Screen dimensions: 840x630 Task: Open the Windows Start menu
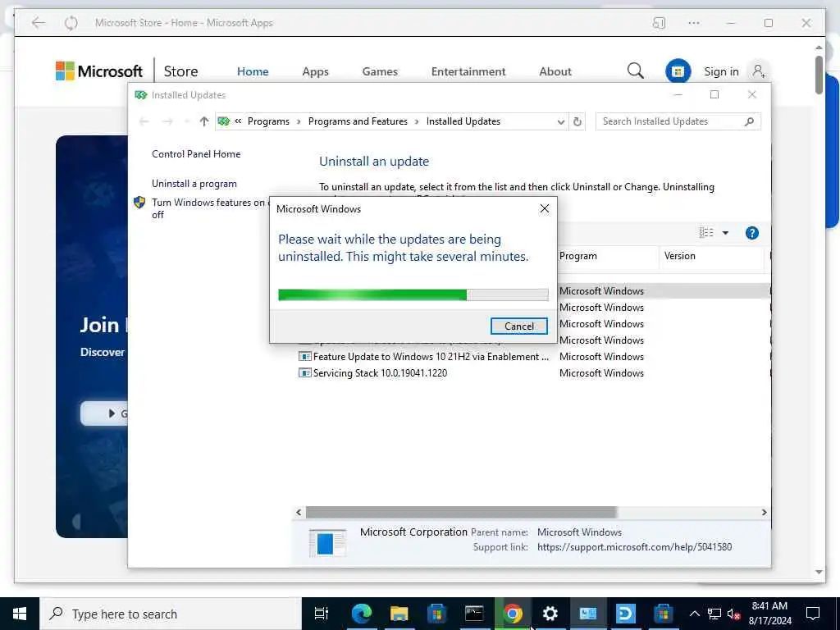point(20,614)
